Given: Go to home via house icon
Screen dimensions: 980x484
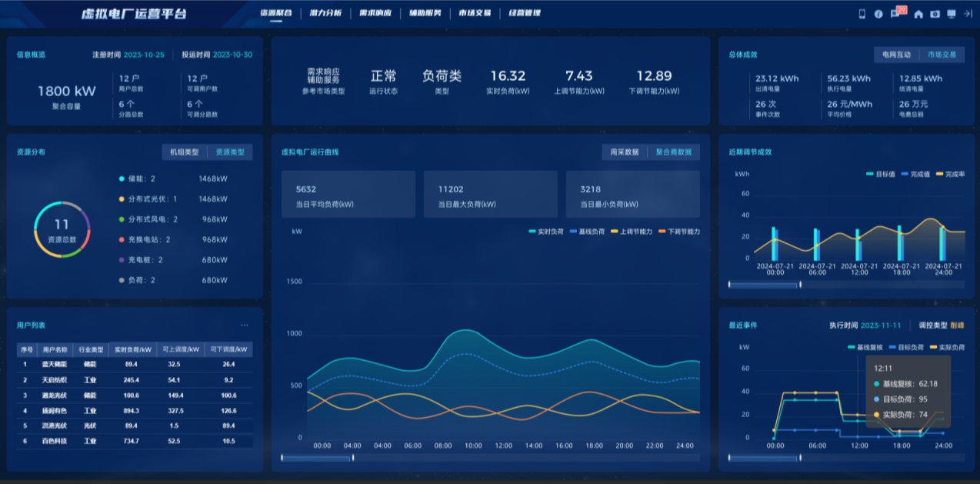Looking at the screenshot, I should pos(918,14).
